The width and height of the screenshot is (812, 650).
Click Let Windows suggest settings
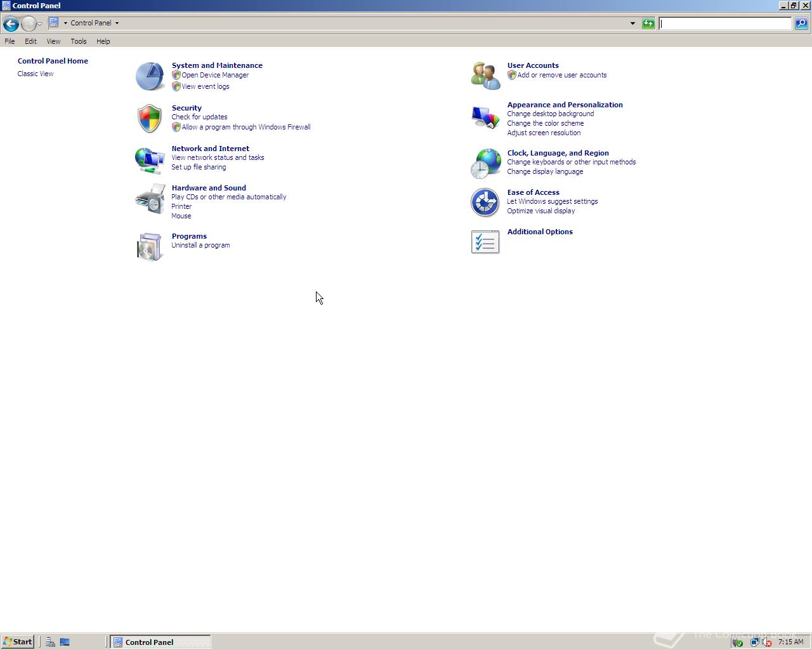click(x=553, y=201)
